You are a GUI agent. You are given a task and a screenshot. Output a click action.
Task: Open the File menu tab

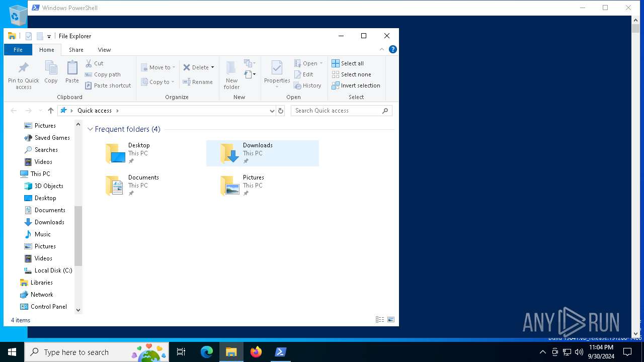18,50
